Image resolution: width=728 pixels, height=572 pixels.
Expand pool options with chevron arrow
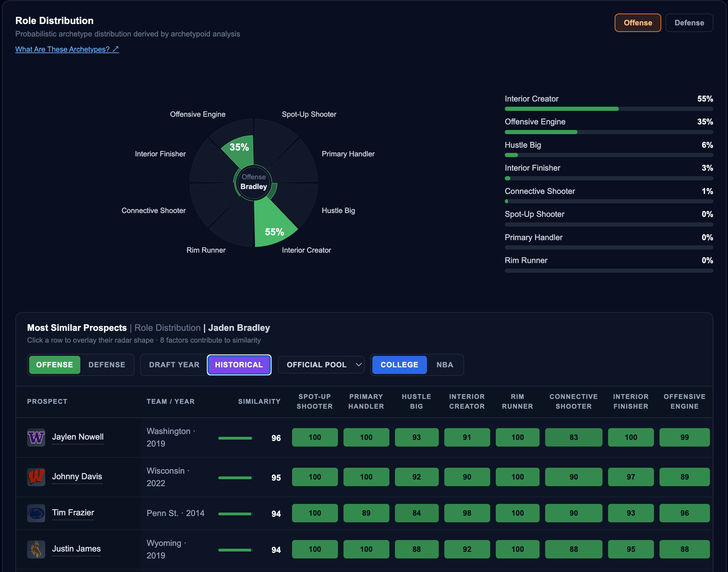(358, 365)
